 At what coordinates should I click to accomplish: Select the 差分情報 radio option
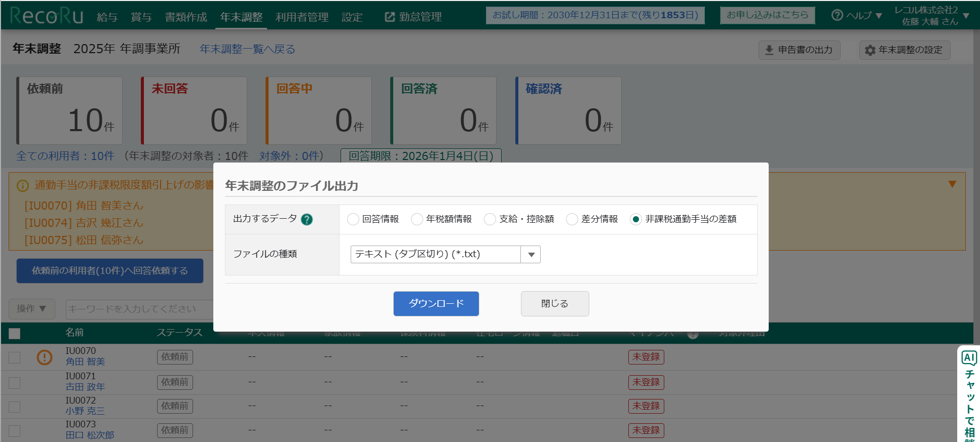point(572,219)
